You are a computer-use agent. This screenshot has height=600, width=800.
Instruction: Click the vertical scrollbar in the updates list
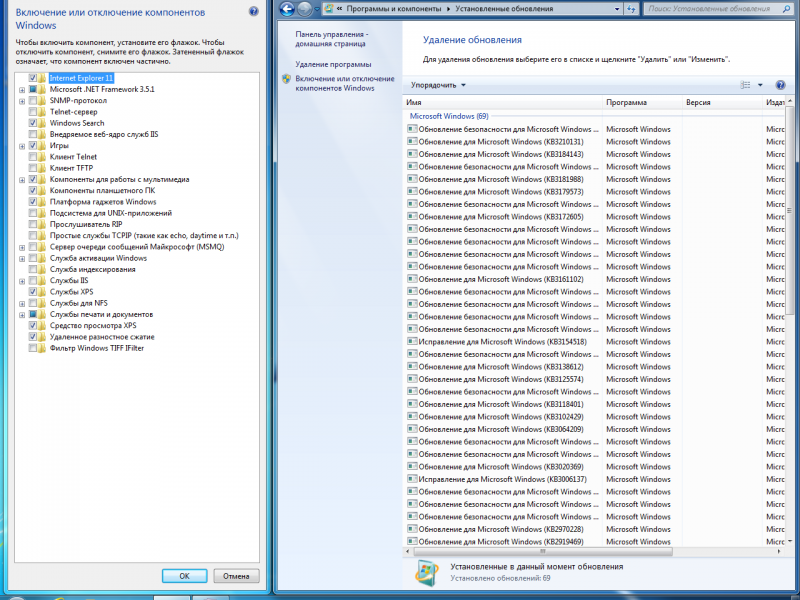pyautogui.click(x=790, y=211)
